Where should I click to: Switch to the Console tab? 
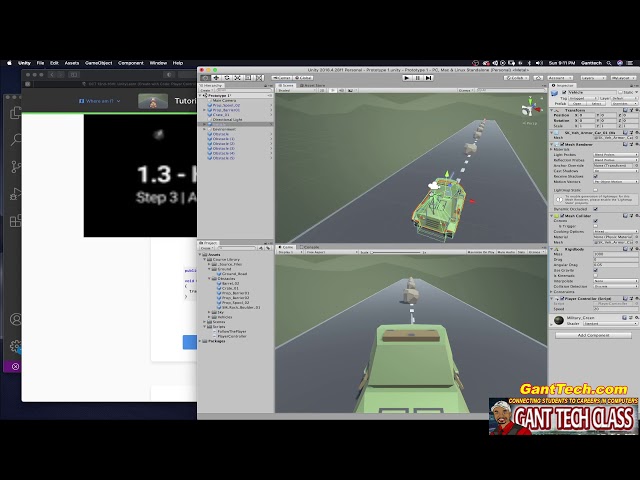coord(309,247)
